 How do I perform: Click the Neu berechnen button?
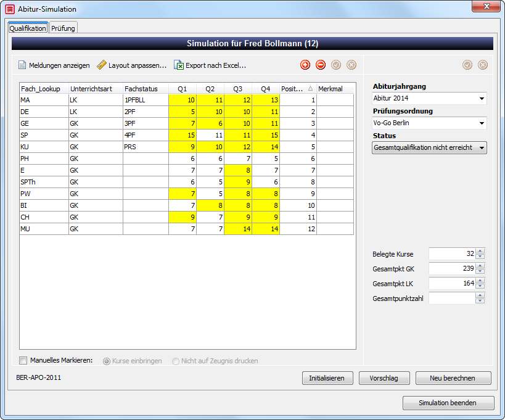click(453, 378)
